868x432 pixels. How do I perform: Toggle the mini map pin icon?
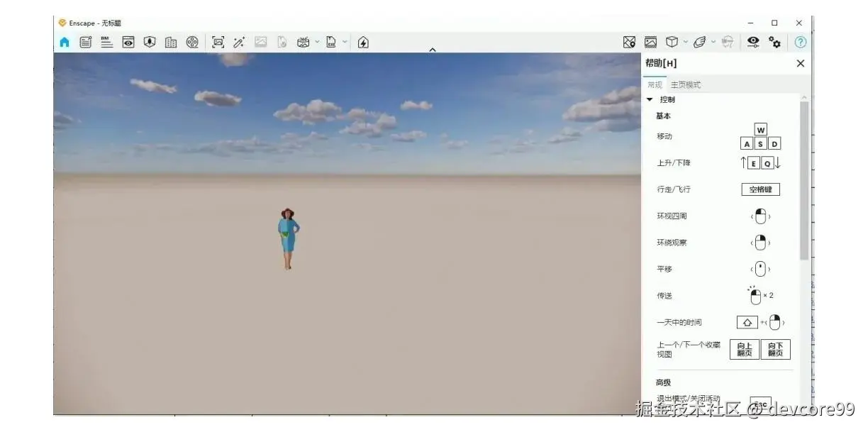click(629, 42)
